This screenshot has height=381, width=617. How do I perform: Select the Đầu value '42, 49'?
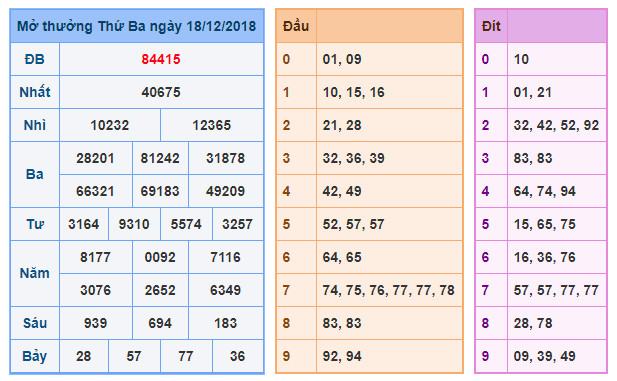pyautogui.click(x=342, y=192)
